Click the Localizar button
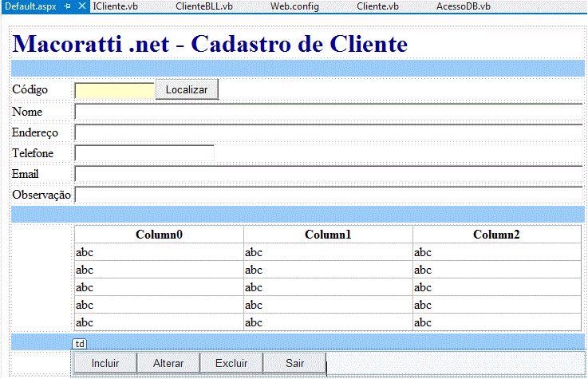 pyautogui.click(x=187, y=89)
